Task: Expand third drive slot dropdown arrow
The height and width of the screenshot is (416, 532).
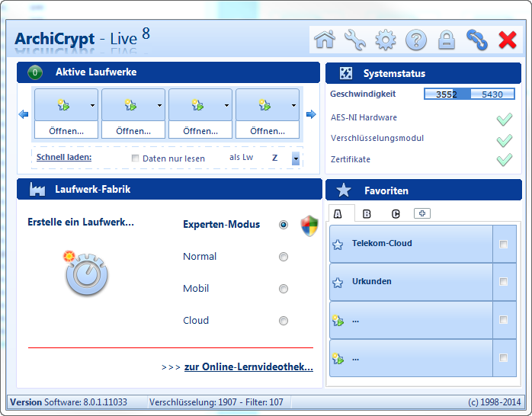Action: tap(226, 105)
